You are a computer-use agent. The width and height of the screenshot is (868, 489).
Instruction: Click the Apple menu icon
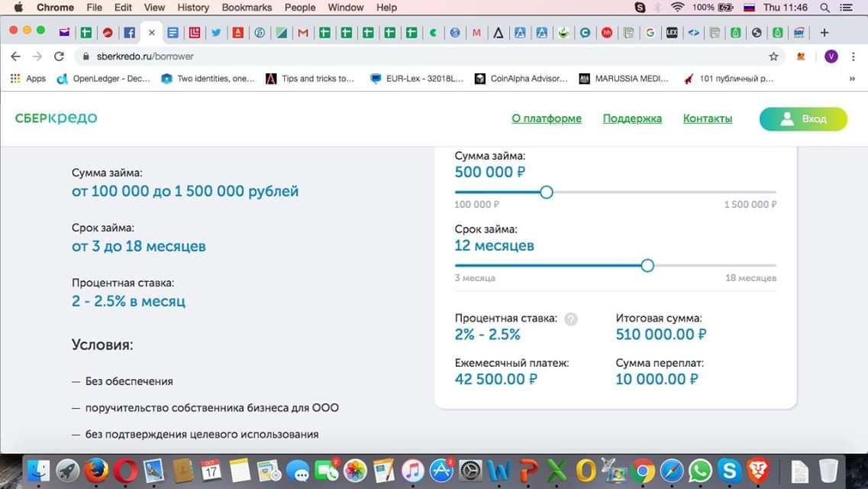(x=18, y=7)
